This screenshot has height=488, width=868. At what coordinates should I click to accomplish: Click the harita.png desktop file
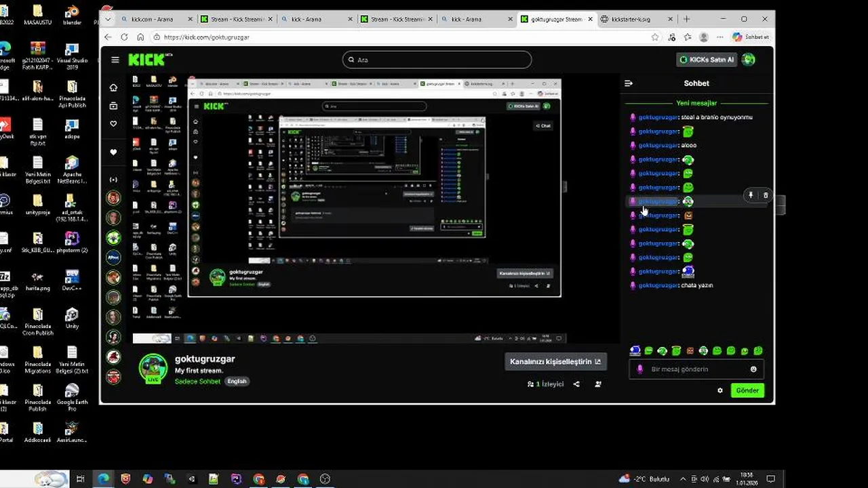point(38,280)
